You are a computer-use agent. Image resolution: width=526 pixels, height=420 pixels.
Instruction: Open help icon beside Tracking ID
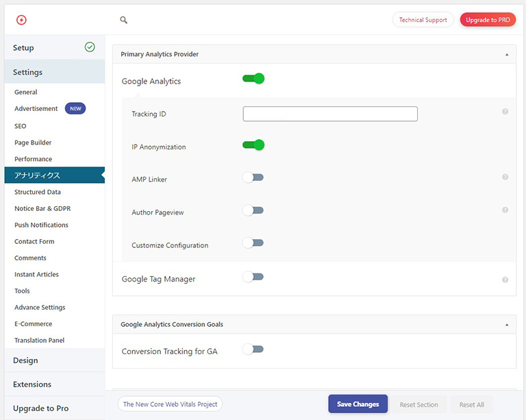505,112
